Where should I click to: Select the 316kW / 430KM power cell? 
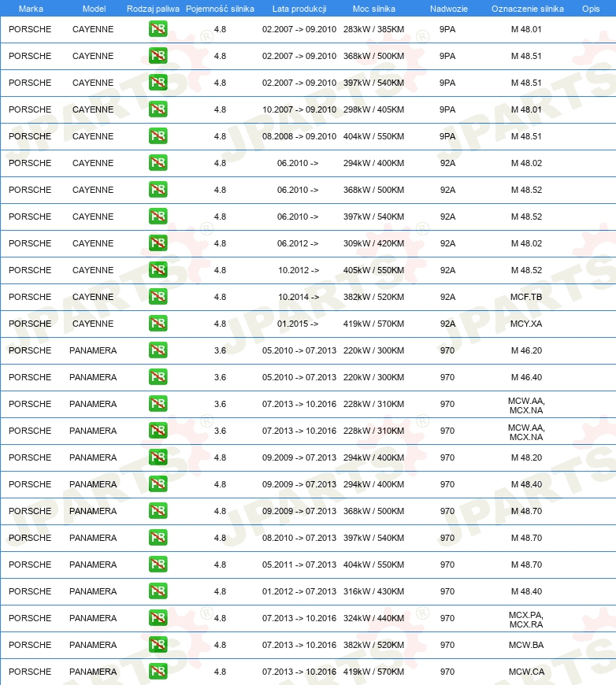[x=374, y=591]
